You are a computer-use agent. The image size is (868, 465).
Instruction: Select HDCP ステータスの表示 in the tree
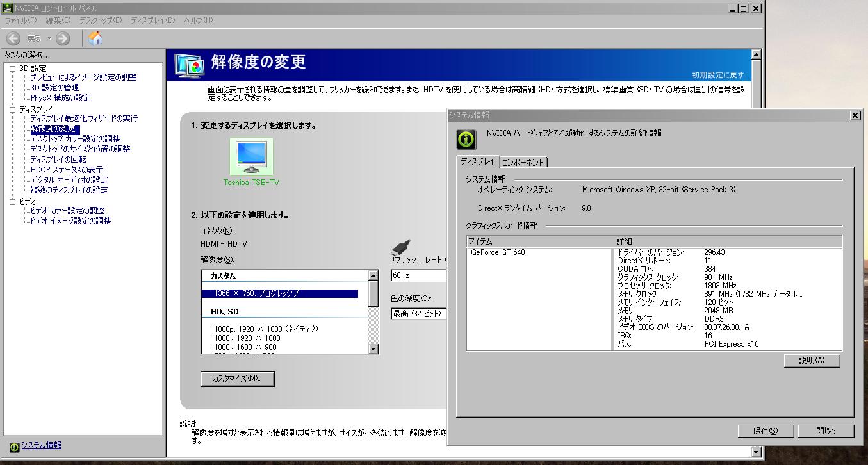coord(67,170)
